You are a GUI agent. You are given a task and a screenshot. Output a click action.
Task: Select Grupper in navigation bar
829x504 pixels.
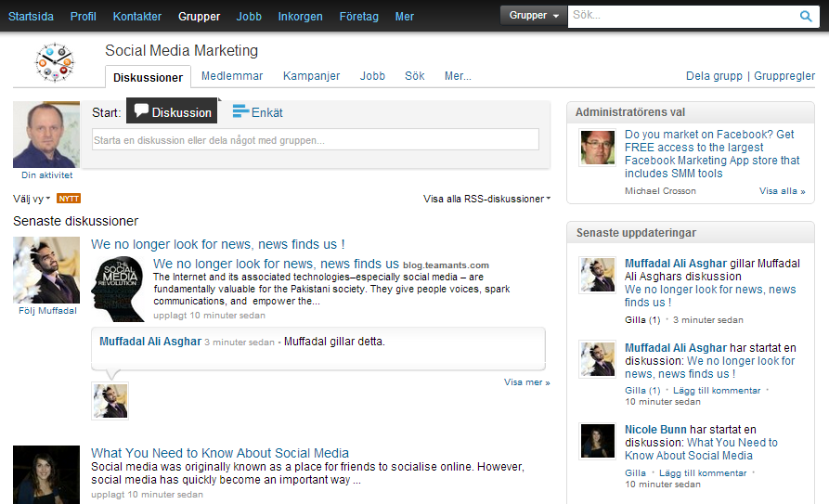pyautogui.click(x=199, y=17)
